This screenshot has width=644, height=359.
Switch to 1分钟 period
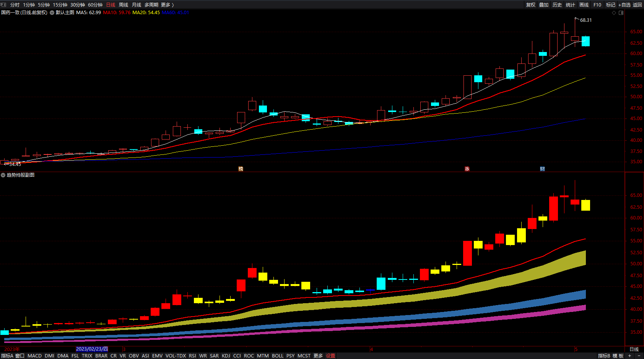tap(29, 5)
